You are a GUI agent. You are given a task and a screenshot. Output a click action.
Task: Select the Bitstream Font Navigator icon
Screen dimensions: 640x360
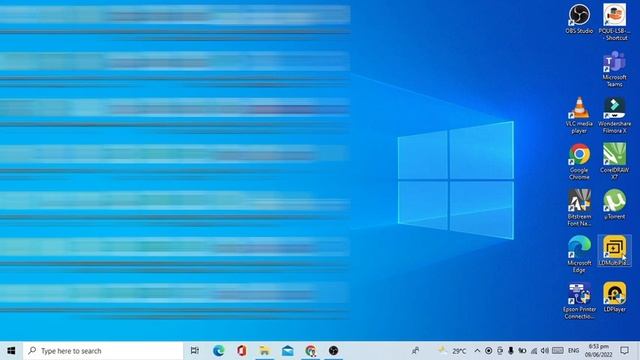point(579,208)
